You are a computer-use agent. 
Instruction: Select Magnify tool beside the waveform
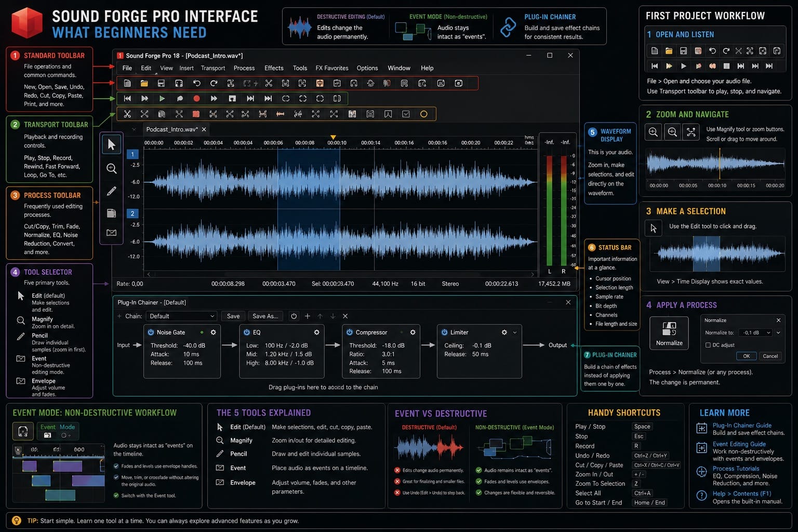click(111, 168)
